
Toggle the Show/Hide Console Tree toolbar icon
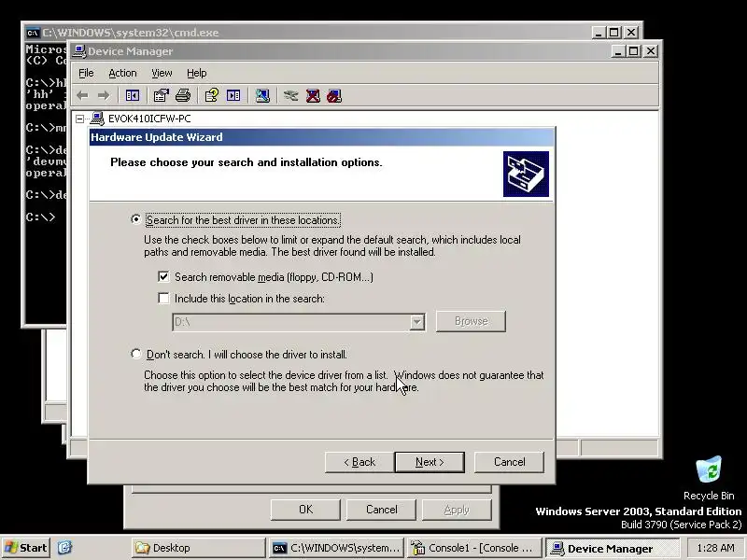click(133, 96)
